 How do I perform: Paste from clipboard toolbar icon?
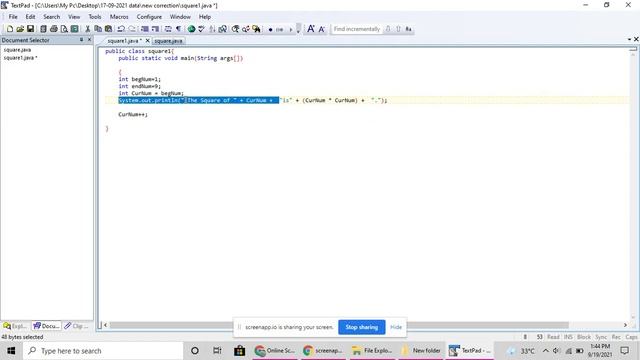tap(108, 29)
